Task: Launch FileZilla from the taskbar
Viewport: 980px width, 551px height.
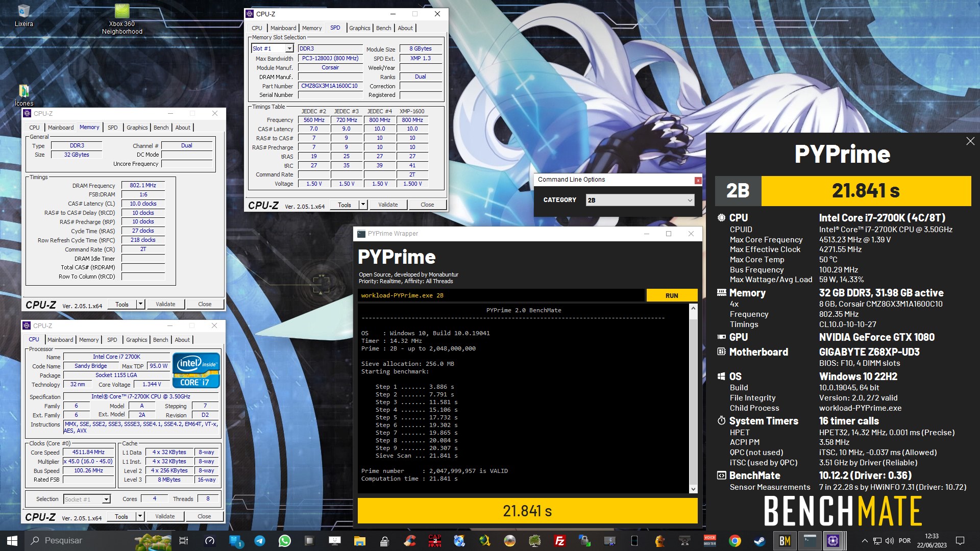Action: tap(560, 540)
